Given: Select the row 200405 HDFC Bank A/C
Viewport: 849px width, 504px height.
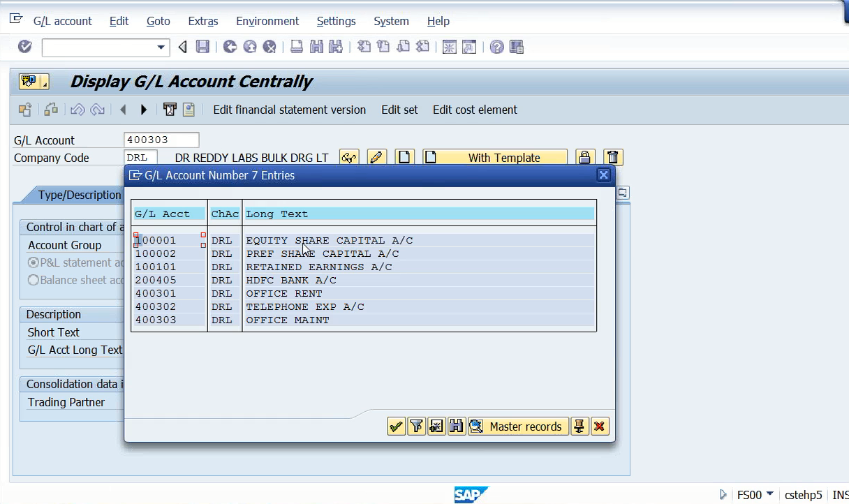Looking at the screenshot, I should click(363, 280).
